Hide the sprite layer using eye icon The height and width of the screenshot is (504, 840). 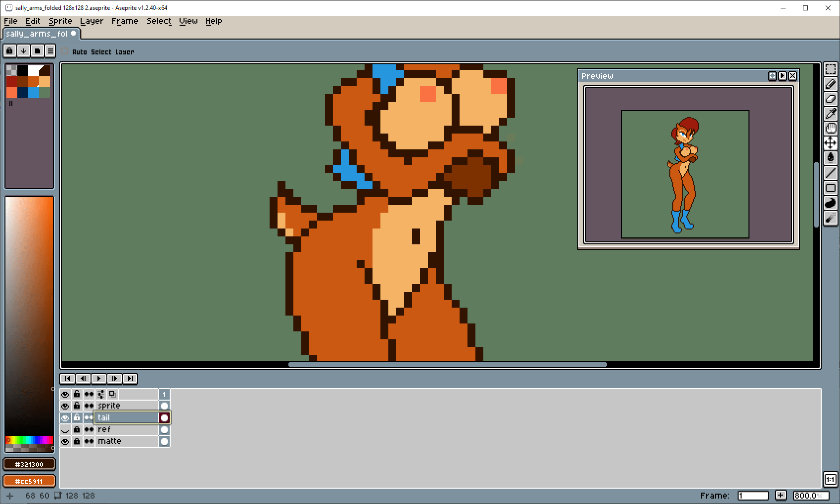(x=65, y=406)
